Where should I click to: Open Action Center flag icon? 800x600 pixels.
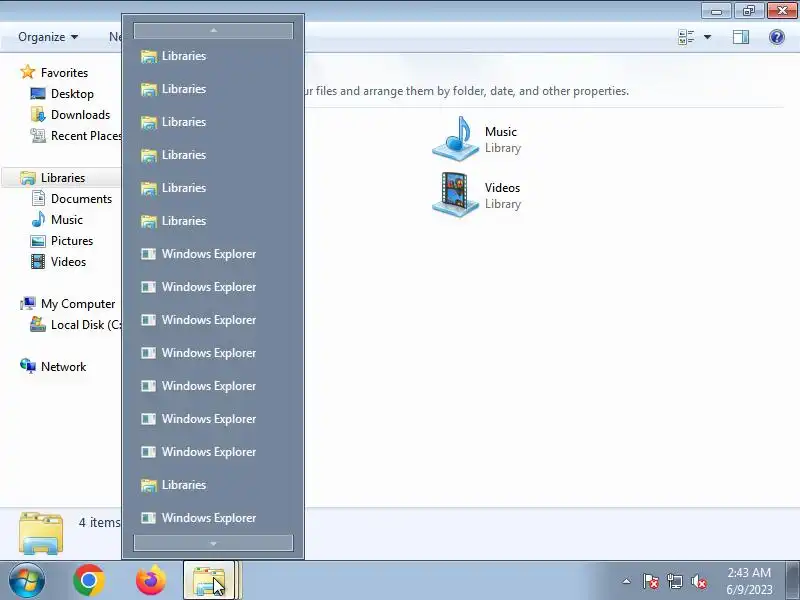click(651, 581)
